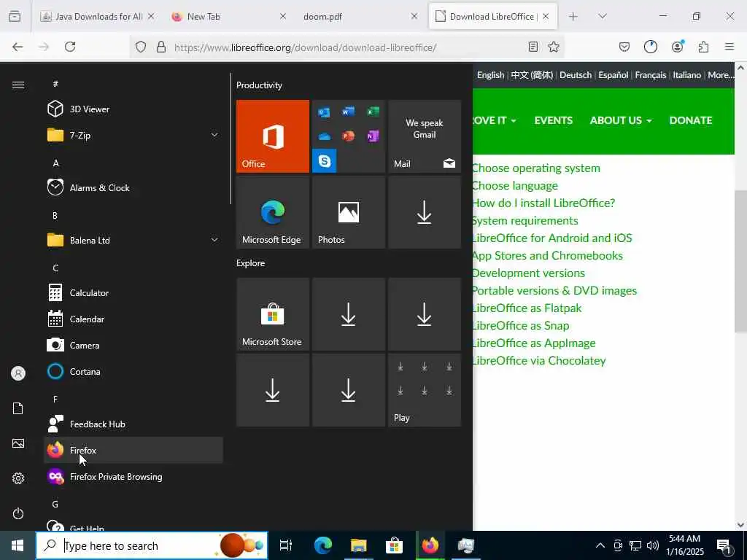Viewport: 747px width, 560px height.
Task: Expand Start menu hamburger navigation
Action: point(18,85)
